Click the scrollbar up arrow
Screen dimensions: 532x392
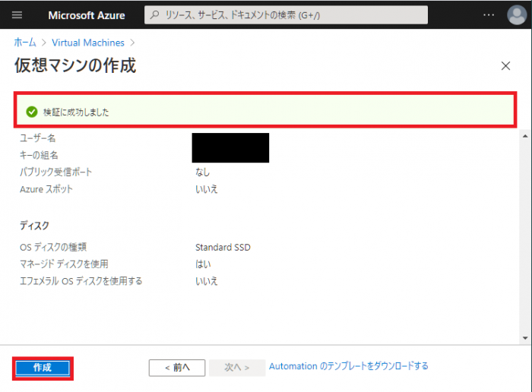[x=524, y=137]
